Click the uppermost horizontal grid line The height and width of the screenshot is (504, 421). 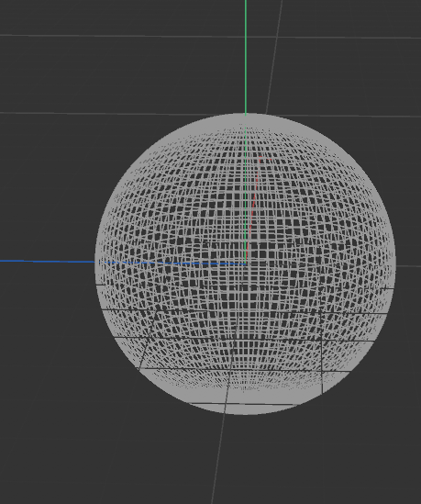(x=210, y=37)
